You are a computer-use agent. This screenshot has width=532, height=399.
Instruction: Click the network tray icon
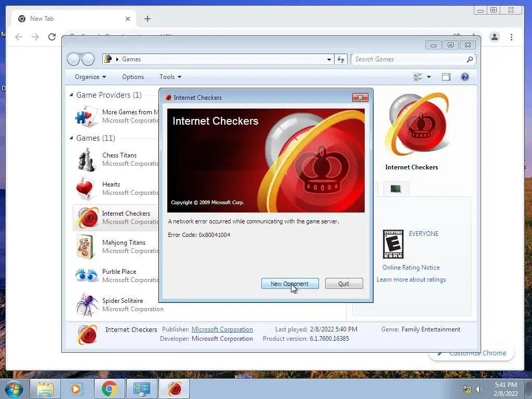(x=467, y=389)
